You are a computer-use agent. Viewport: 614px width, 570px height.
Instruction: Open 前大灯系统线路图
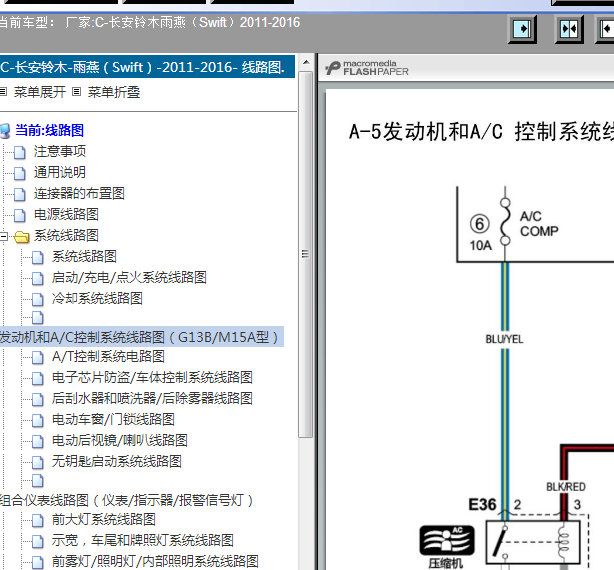[x=104, y=520]
